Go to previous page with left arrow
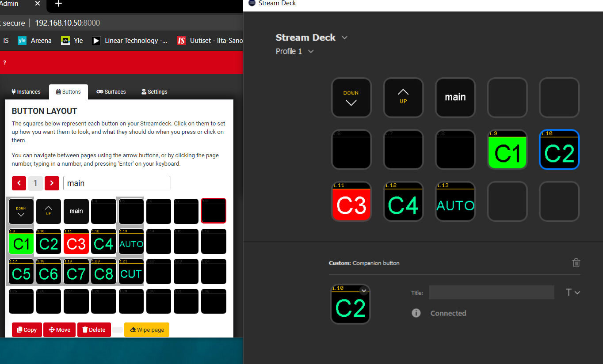 click(19, 183)
